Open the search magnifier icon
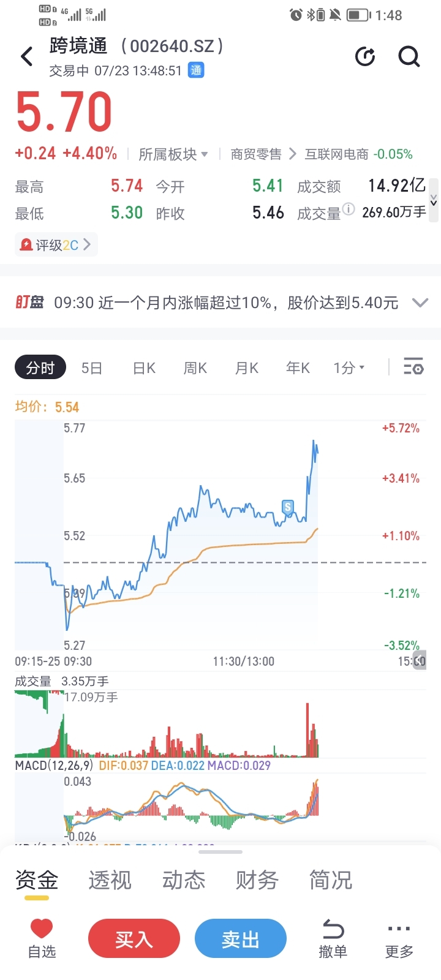The height and width of the screenshot is (980, 441). [409, 56]
